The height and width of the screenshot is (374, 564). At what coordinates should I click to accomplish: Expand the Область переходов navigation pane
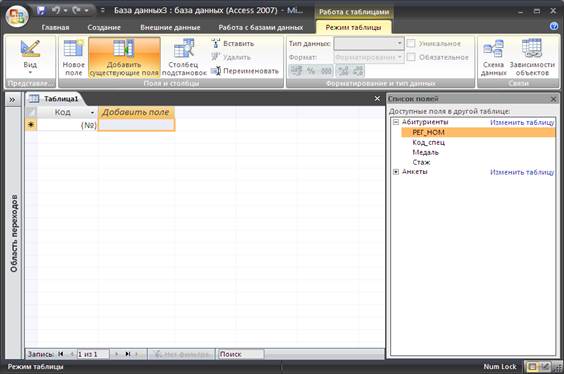point(13,100)
